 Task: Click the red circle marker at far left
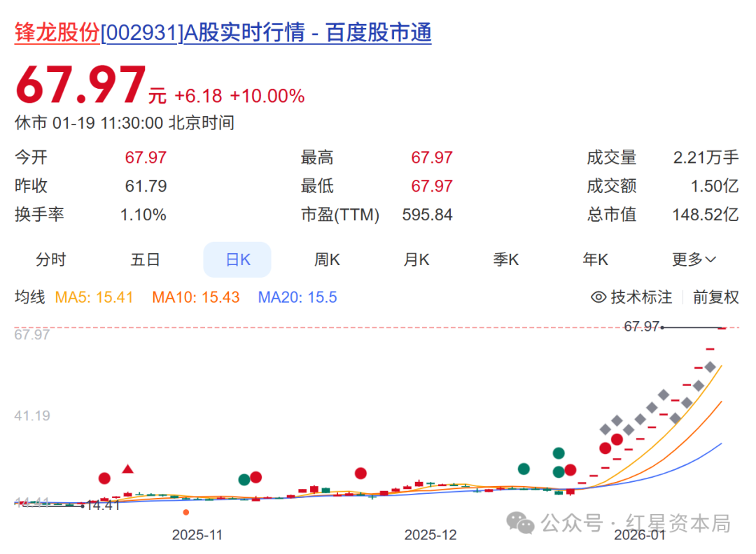click(x=104, y=478)
